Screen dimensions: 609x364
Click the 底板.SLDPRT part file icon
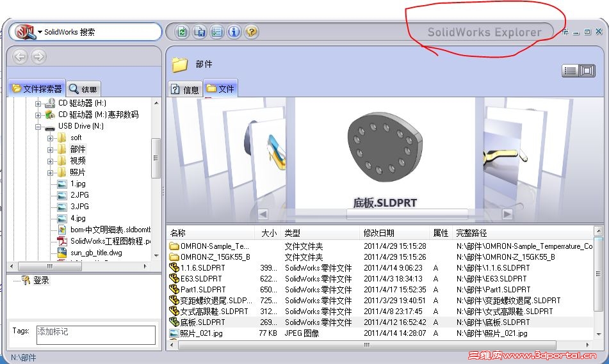(x=174, y=322)
